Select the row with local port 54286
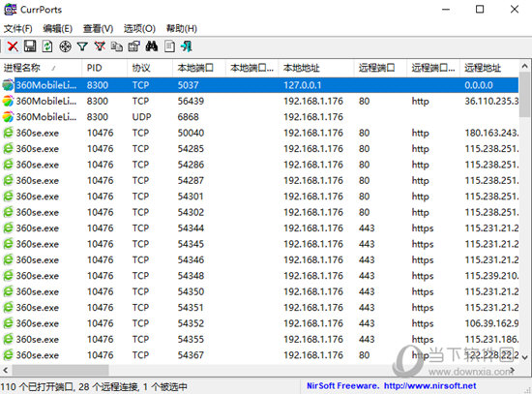 pos(260,165)
